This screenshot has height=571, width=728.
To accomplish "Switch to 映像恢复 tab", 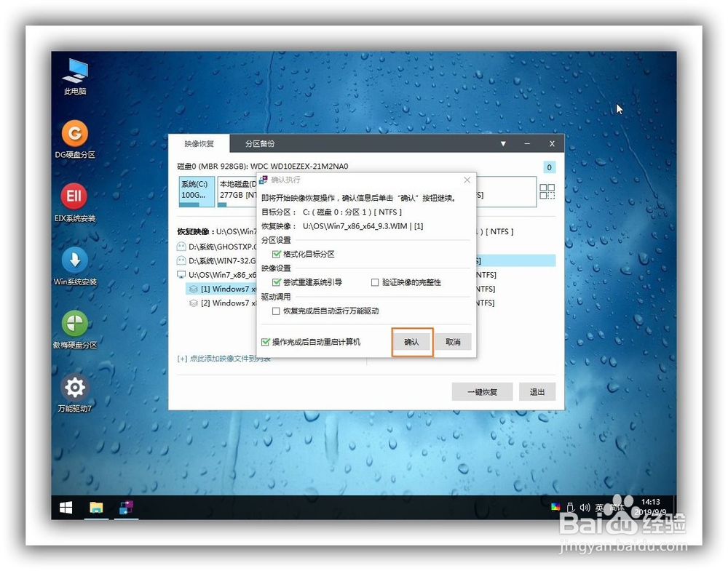I will click(199, 144).
